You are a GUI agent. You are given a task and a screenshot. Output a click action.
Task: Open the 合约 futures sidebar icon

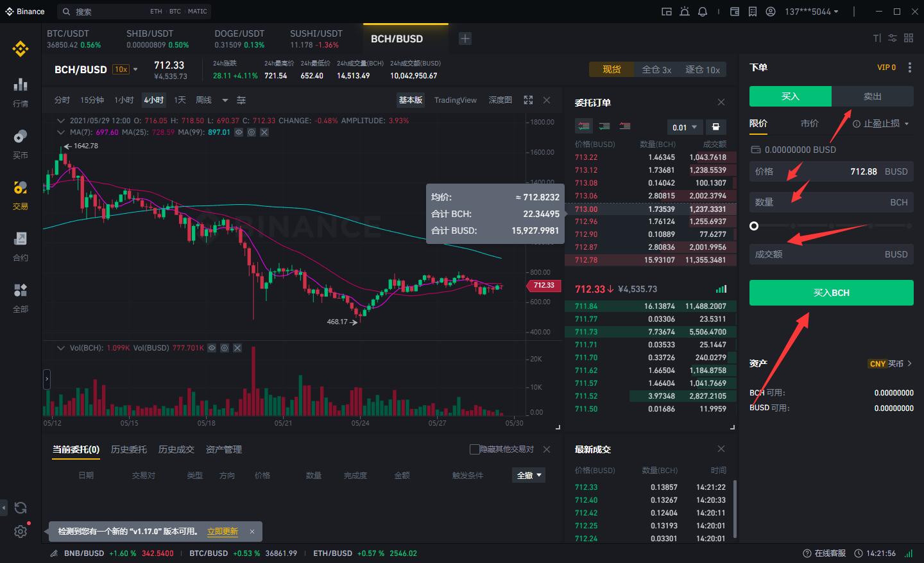tap(21, 246)
